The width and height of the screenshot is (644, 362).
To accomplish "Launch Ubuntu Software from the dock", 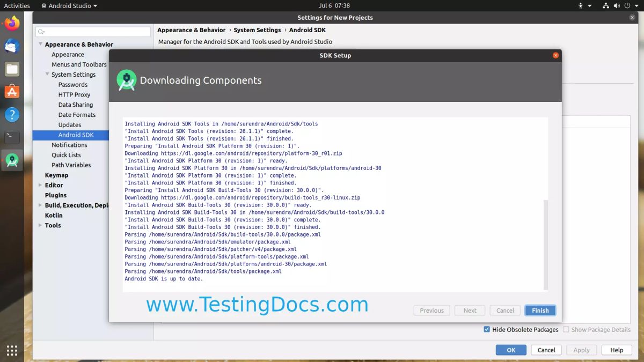I will tap(12, 92).
